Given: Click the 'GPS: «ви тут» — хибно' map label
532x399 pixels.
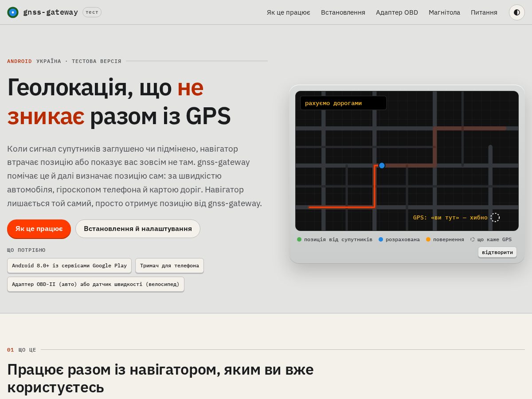Looking at the screenshot, I should (x=450, y=218).
